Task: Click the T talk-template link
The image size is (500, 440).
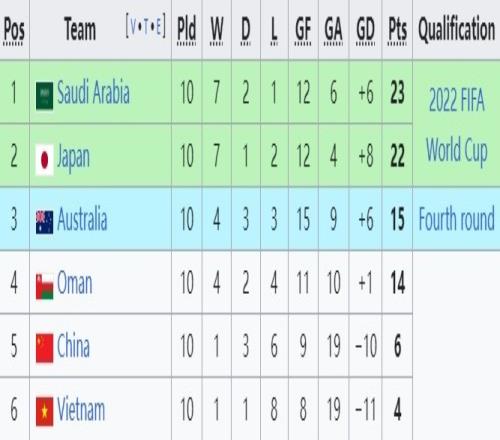Action: [x=146, y=27]
